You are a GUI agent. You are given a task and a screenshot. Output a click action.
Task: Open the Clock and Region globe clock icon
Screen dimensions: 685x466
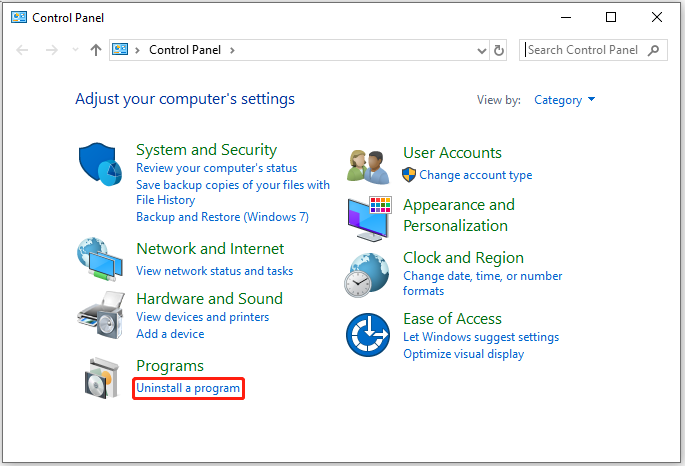[367, 275]
